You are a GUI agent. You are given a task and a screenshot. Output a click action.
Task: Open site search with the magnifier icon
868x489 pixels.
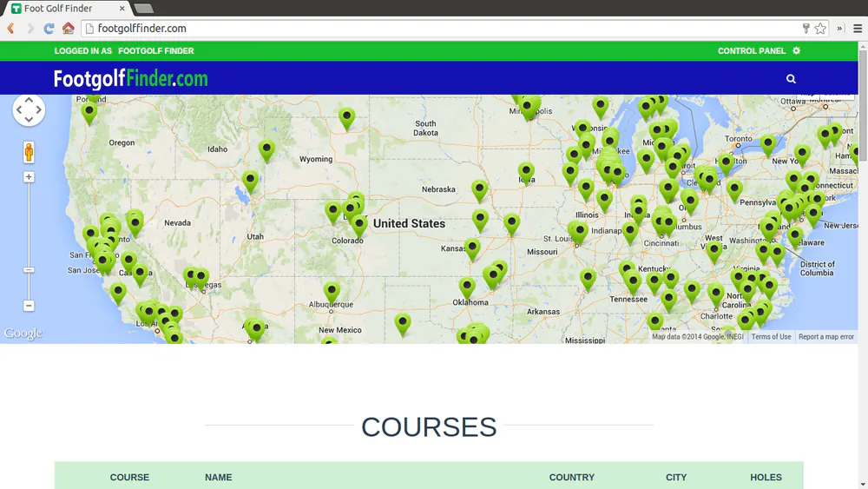pos(791,79)
